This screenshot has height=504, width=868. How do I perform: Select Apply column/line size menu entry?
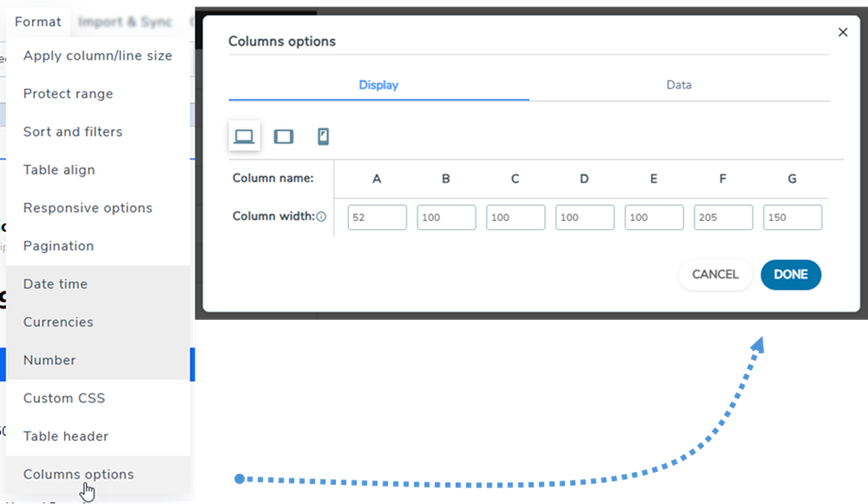(x=97, y=56)
